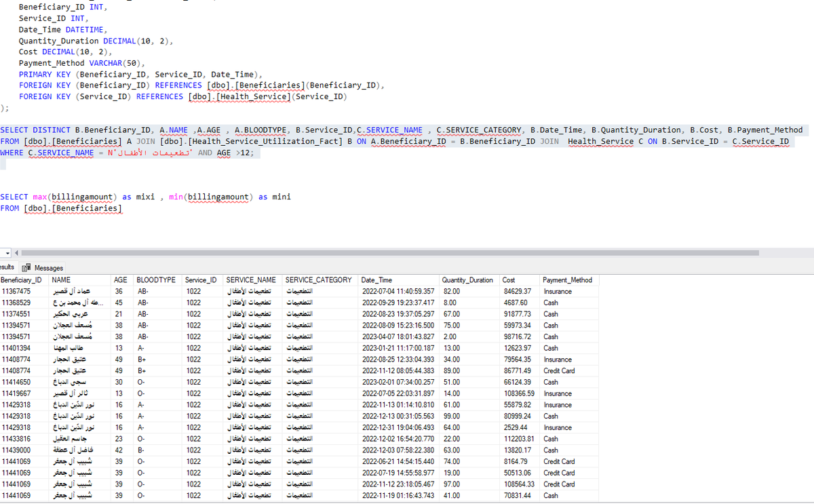Select the NAME column header

81,279
